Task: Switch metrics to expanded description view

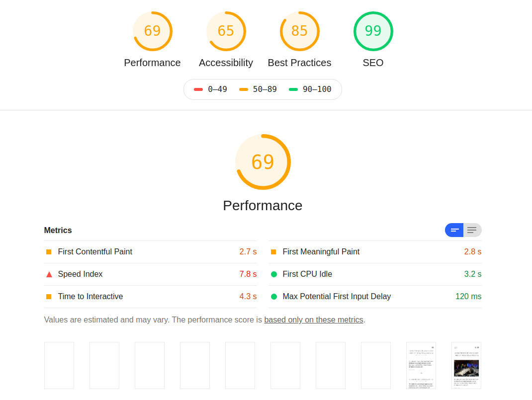Action: tap(472, 230)
